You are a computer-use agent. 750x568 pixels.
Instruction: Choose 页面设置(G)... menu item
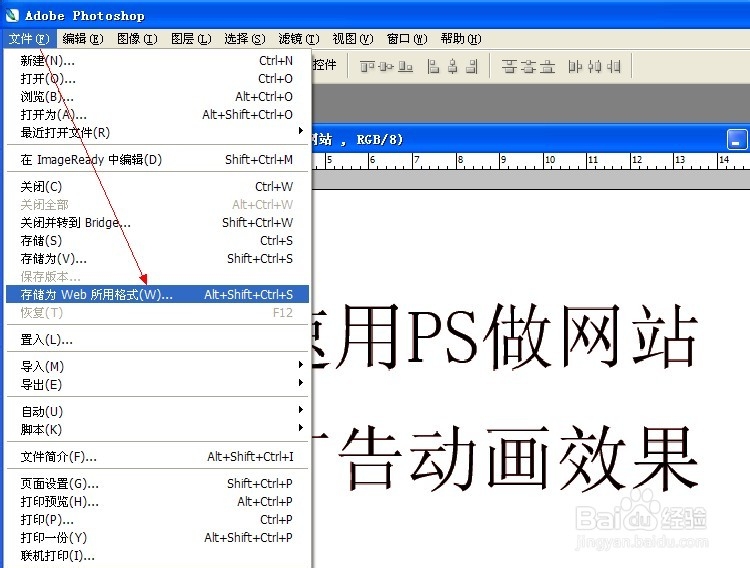coord(157,484)
